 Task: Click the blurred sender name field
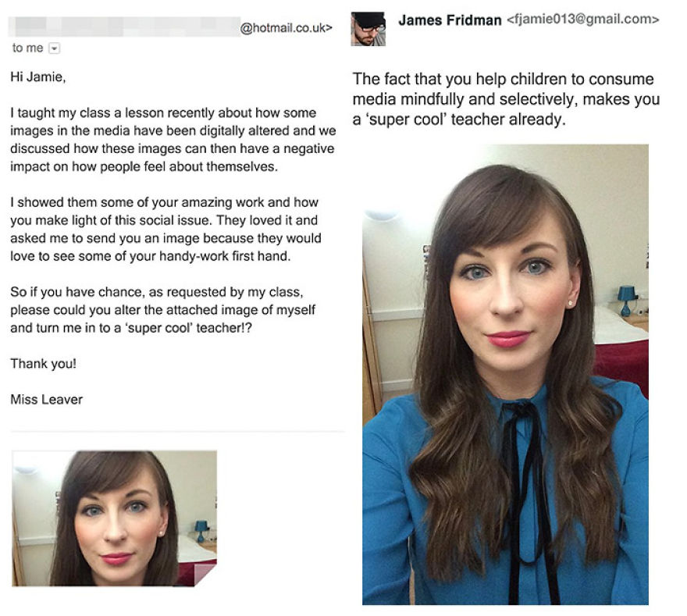click(x=124, y=27)
